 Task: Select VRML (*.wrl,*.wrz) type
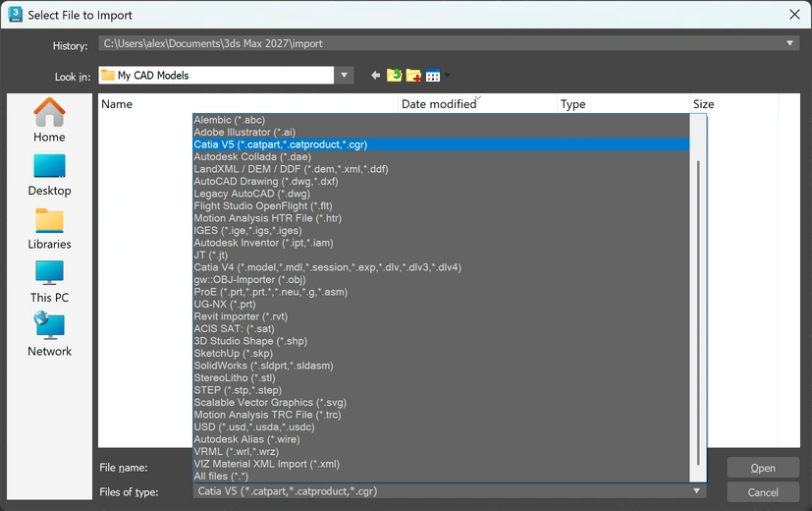441,451
